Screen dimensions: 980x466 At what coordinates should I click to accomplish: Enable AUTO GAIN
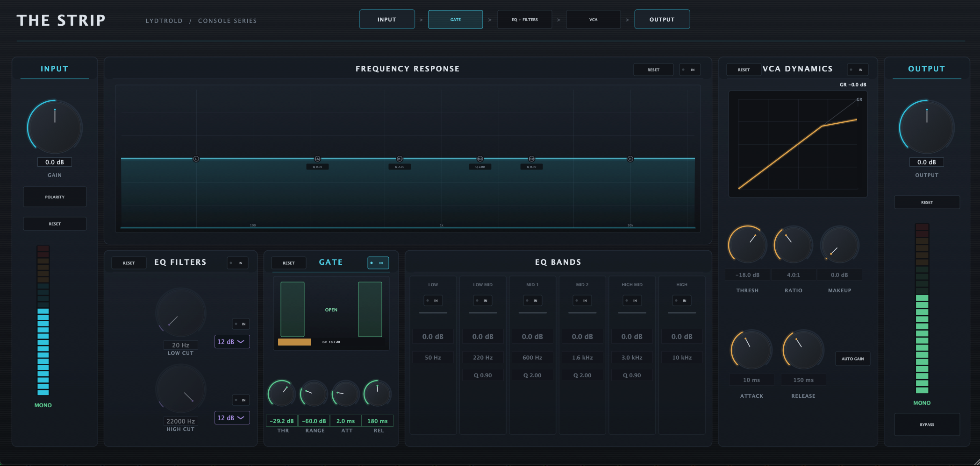pyautogui.click(x=853, y=359)
